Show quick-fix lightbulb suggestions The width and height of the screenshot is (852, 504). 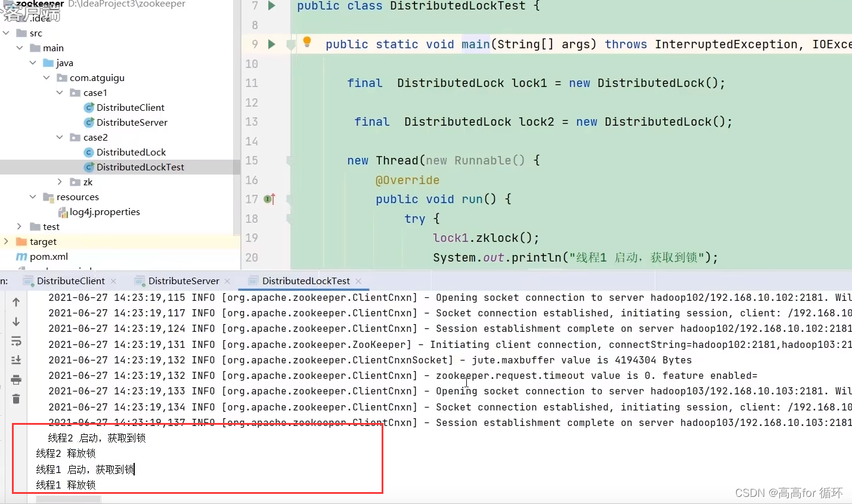point(307,42)
